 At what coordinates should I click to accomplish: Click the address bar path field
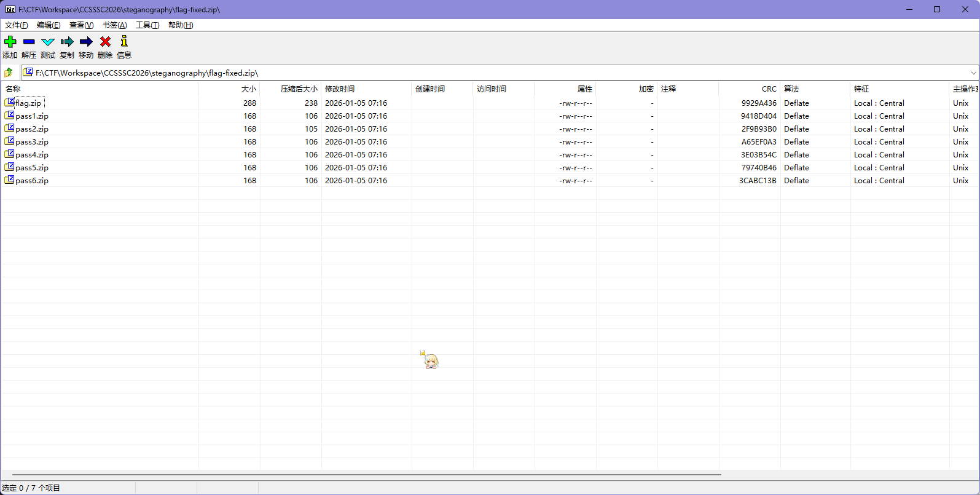(492, 73)
